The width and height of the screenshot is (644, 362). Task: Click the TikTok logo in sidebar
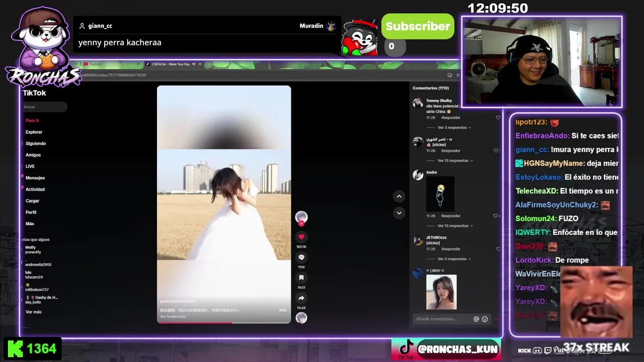34,93
